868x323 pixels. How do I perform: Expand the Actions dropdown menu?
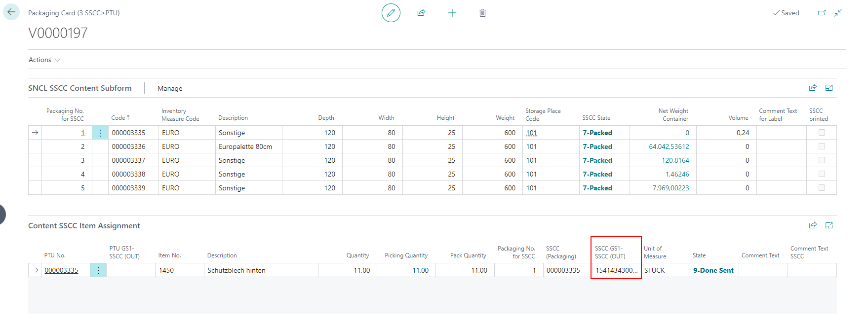(x=44, y=60)
